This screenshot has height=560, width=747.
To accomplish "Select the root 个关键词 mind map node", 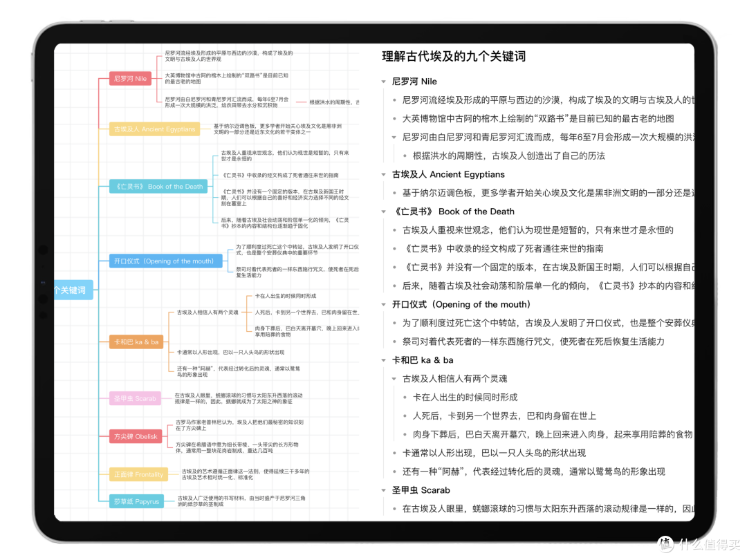I will point(73,290).
